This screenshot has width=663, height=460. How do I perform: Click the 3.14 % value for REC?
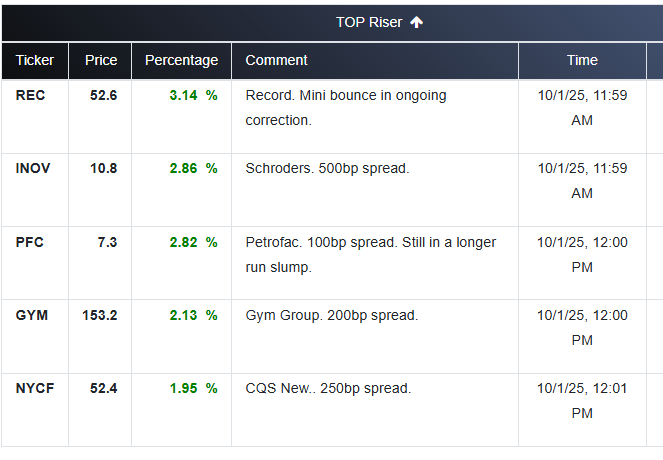click(x=193, y=95)
